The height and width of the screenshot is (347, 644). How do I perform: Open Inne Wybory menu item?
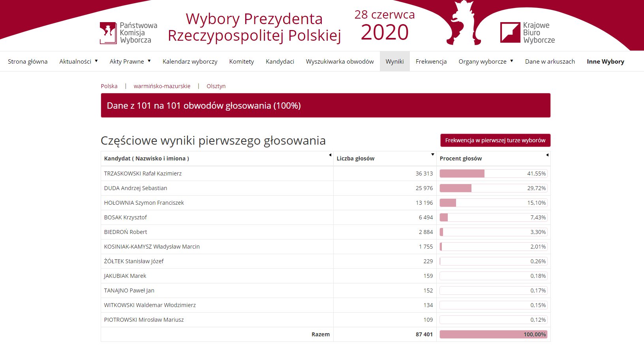605,61
